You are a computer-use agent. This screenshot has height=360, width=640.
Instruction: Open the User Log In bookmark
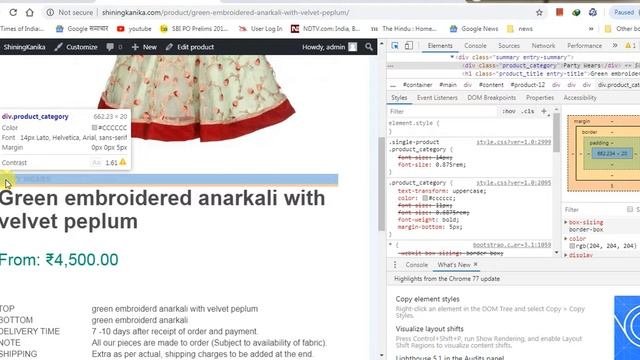pos(260,29)
